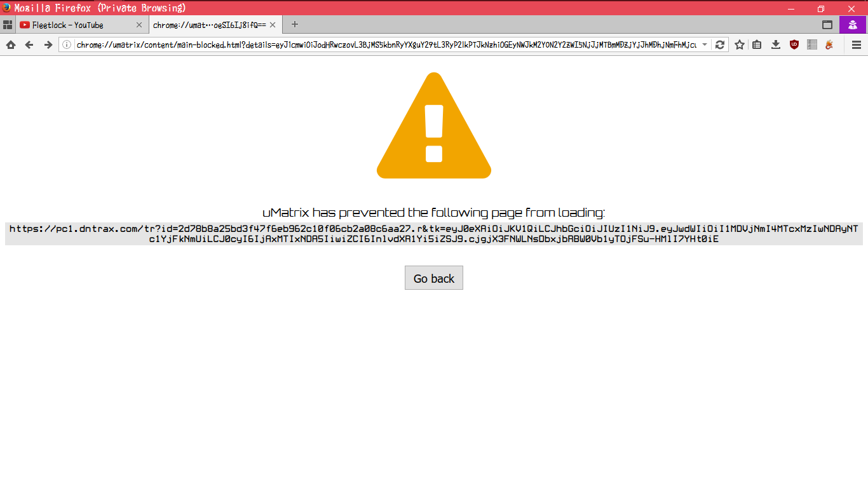The width and height of the screenshot is (868, 488).
Task: Open the tab groups grid icon
Action: tap(8, 25)
